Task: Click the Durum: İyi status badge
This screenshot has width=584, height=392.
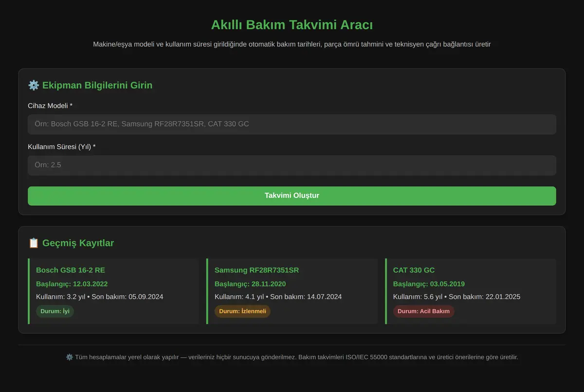Action: tap(55, 311)
